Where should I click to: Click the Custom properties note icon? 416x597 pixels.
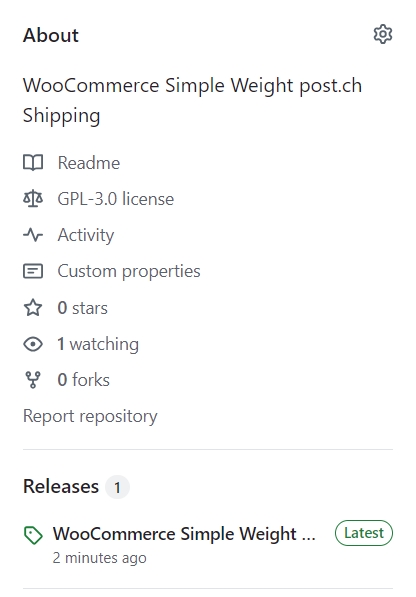click(x=33, y=271)
